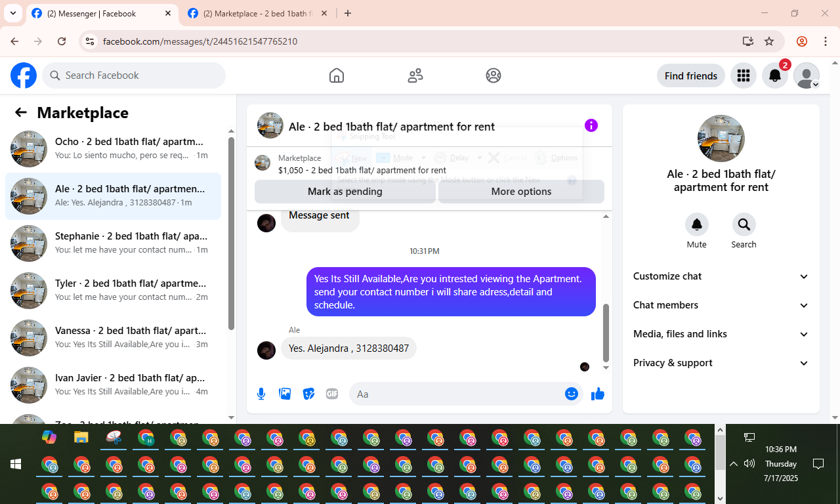Open the Friends icon in top navigation
This screenshot has width=840, height=504.
click(415, 75)
